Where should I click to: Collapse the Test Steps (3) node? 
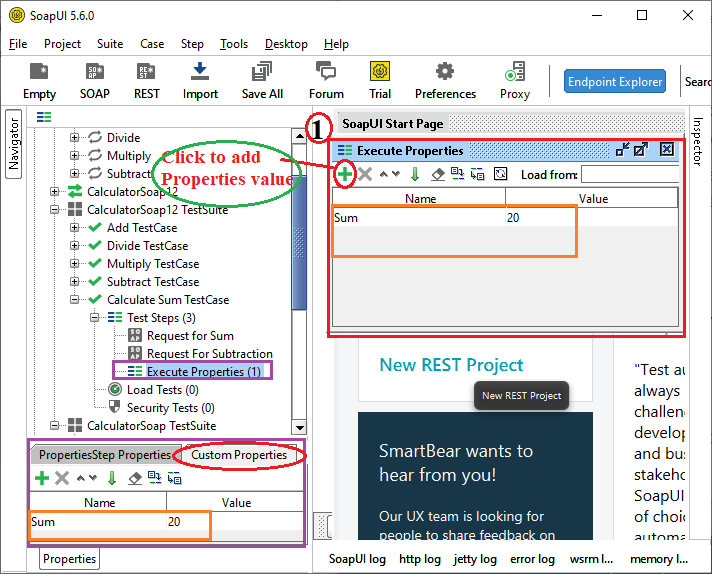tap(94, 317)
